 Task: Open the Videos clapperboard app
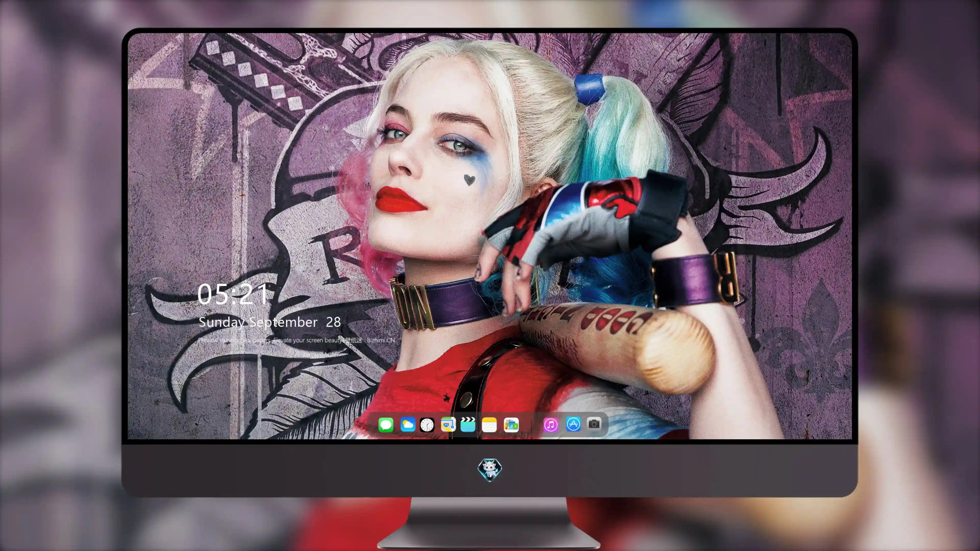pos(468,424)
